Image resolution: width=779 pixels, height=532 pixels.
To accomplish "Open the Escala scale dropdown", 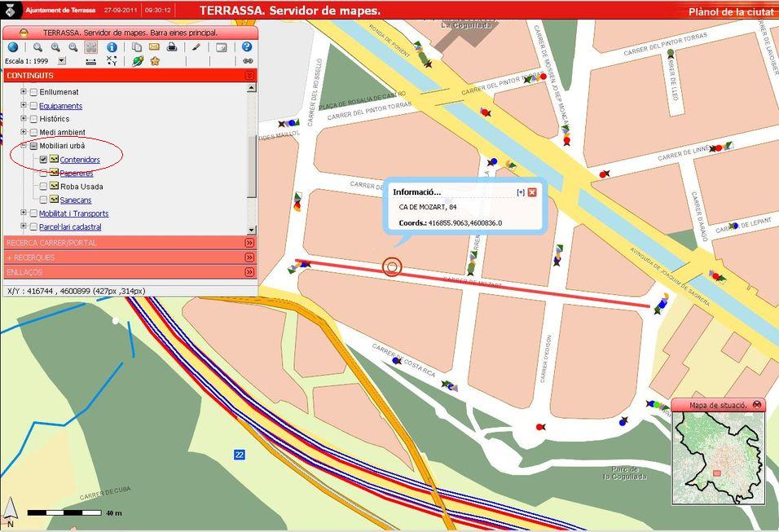I will coord(62,61).
